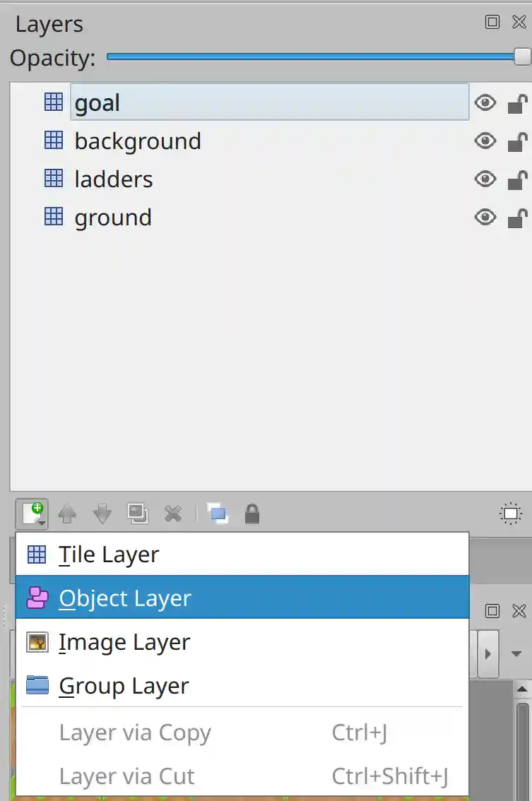Select Object Layer from the menu
This screenshot has width=532, height=801.
click(124, 598)
